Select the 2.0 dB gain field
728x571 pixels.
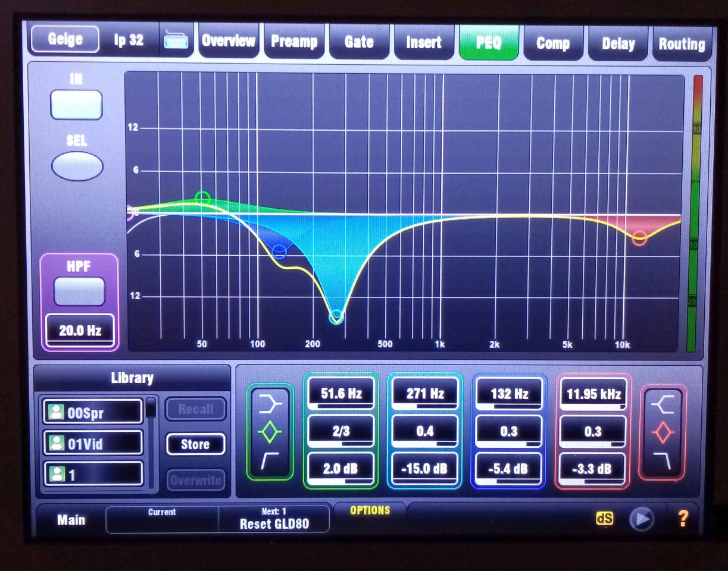click(341, 469)
